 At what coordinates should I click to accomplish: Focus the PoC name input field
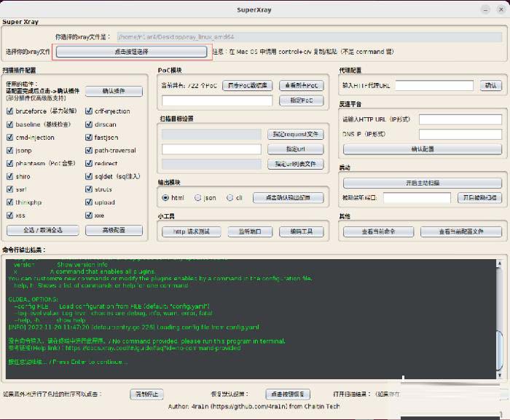217,100
